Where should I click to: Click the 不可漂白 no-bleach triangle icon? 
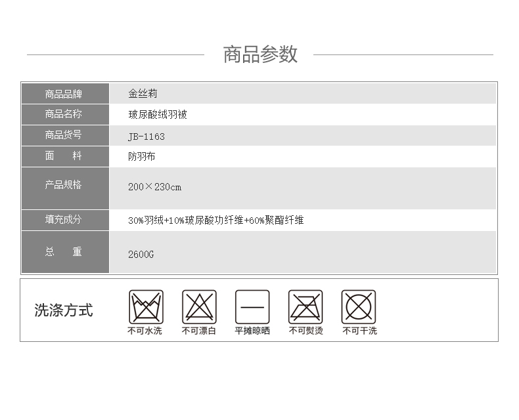tap(199, 307)
